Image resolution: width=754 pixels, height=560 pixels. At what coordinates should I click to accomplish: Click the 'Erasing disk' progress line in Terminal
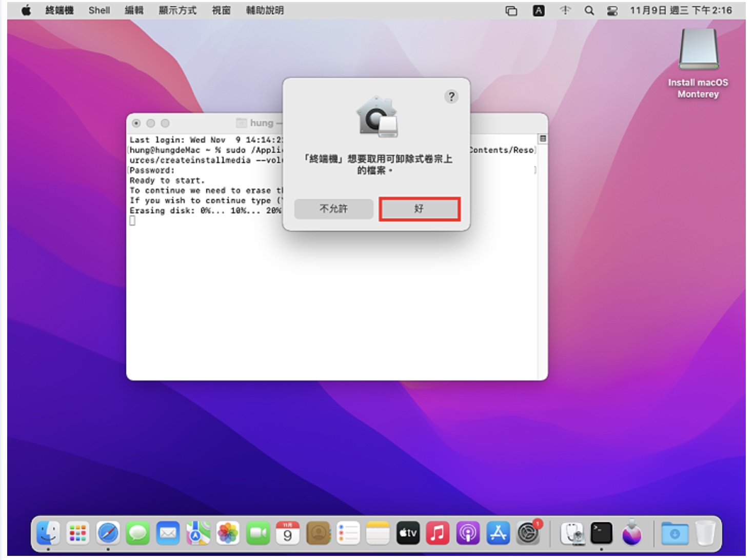(206, 211)
